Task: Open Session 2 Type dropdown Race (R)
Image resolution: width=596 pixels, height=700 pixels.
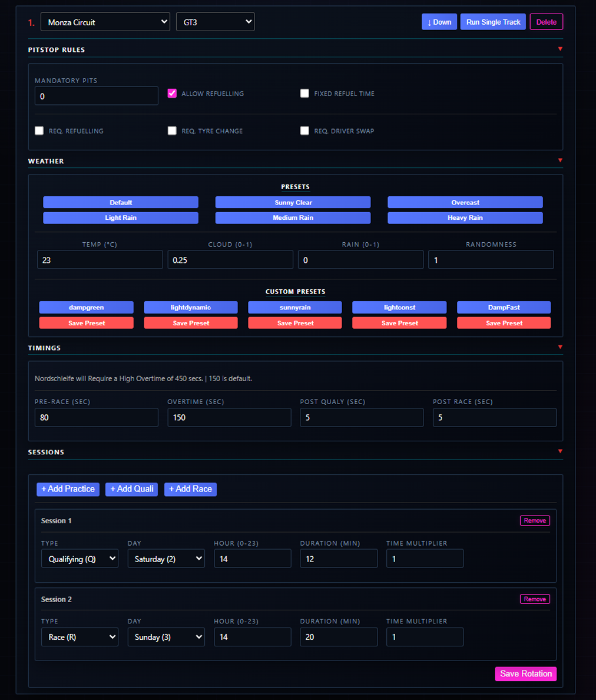Action: pos(80,637)
